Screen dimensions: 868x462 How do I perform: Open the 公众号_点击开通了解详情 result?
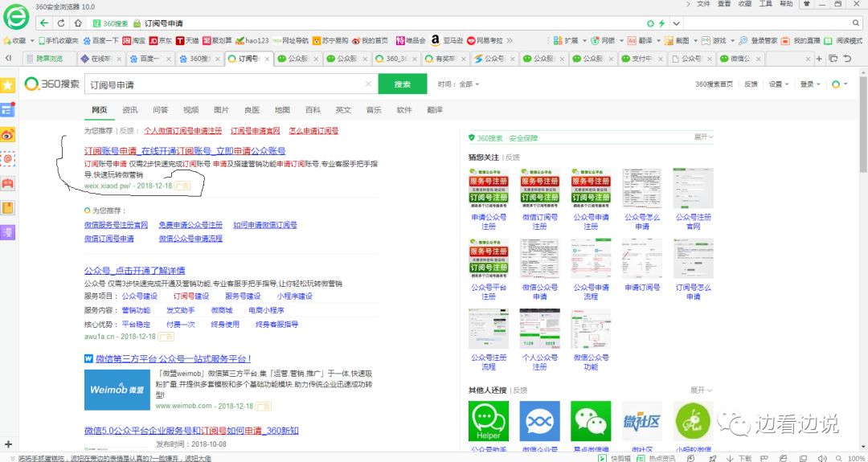tap(134, 271)
